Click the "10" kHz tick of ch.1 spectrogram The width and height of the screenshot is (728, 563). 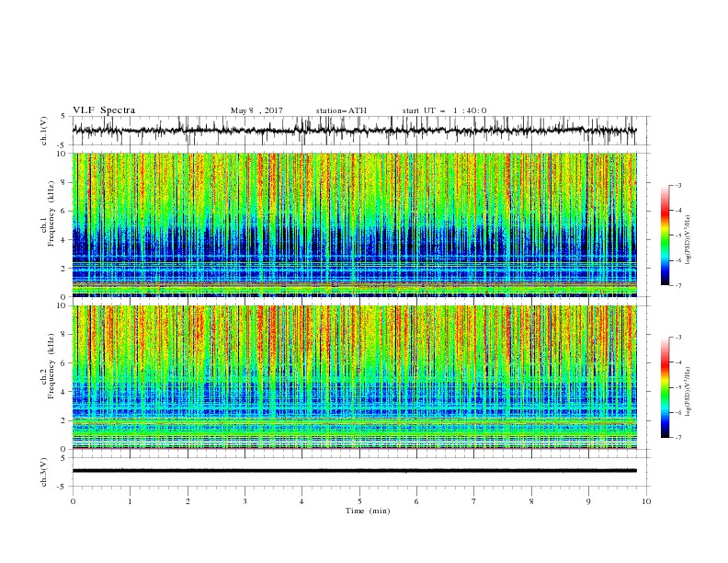pyautogui.click(x=63, y=154)
